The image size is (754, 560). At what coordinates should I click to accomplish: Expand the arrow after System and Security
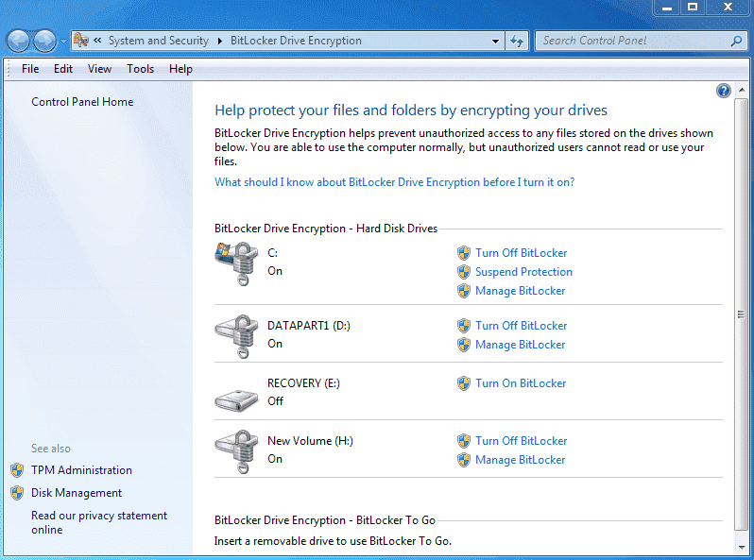click(220, 41)
